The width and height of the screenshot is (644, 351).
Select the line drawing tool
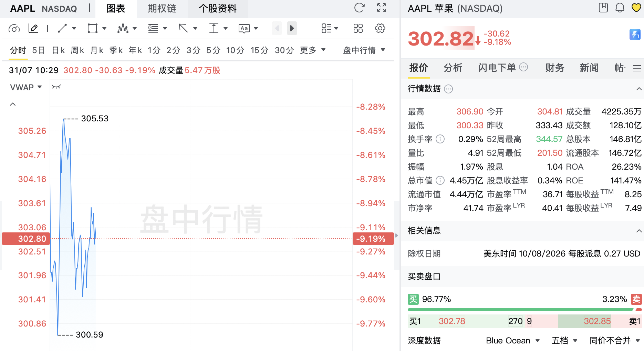(62, 28)
